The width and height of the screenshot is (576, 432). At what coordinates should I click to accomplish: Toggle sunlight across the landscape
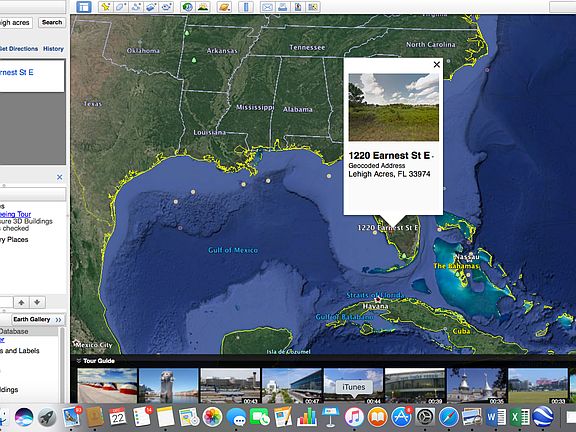point(203,7)
